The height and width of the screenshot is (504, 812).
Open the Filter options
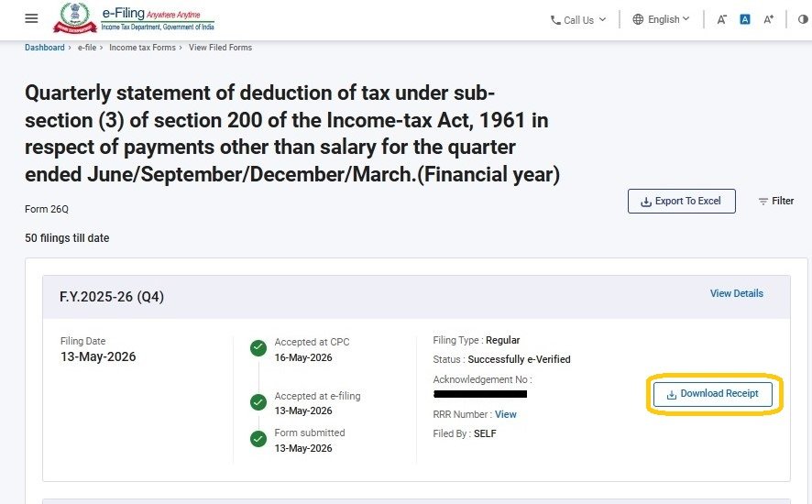point(775,201)
